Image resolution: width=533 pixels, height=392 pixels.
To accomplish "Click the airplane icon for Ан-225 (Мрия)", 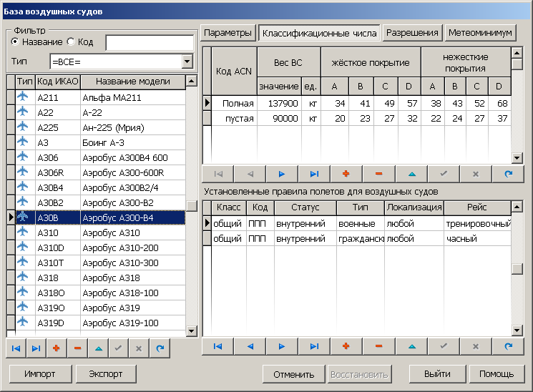I will tap(24, 127).
